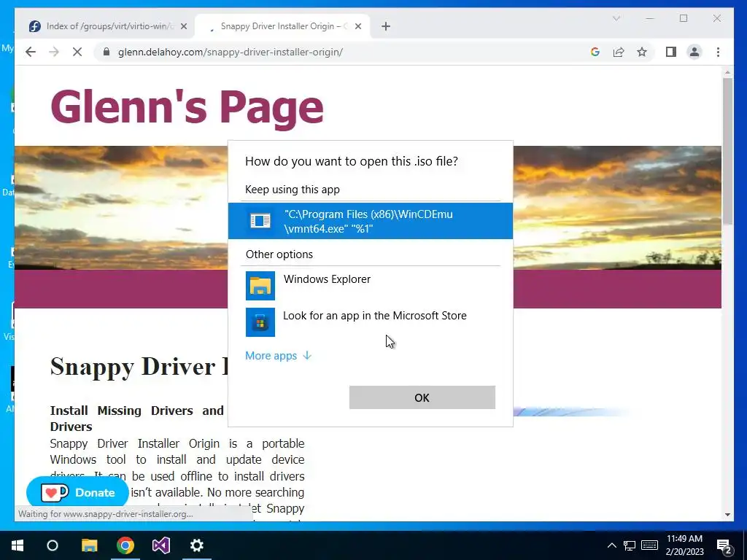Expand the More apps list
Viewport: 747px width, 560px height.
pyautogui.click(x=278, y=356)
